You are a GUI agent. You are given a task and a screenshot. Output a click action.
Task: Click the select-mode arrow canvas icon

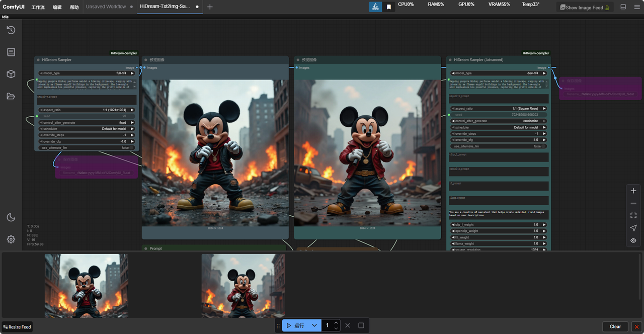click(x=633, y=228)
